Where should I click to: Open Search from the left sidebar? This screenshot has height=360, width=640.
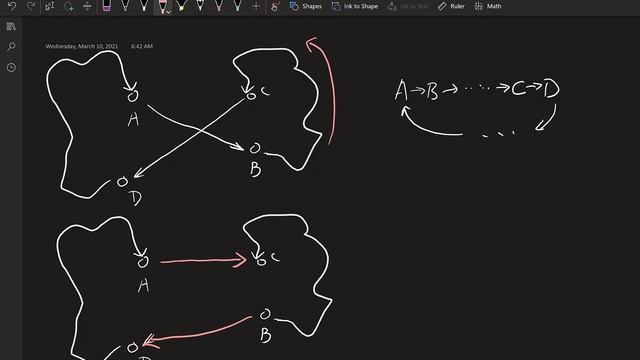click(x=11, y=47)
